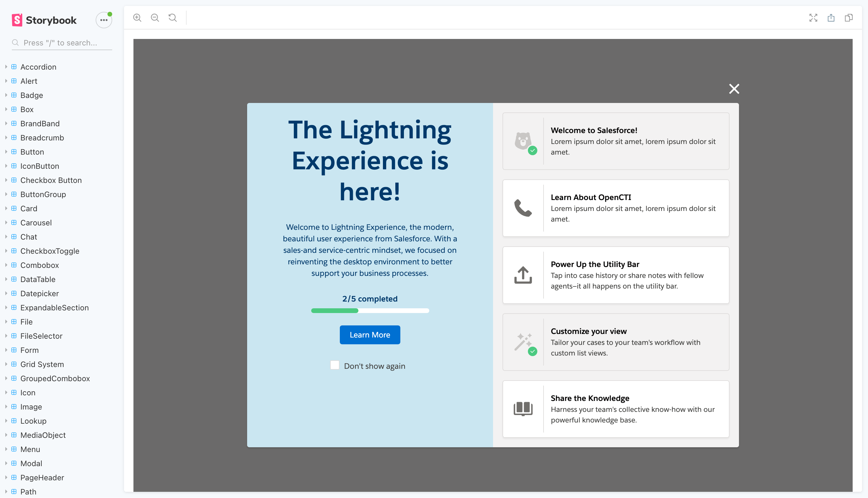Image resolution: width=868 pixels, height=498 pixels.
Task: Click the zoom out icon on the toolbar
Action: [155, 17]
